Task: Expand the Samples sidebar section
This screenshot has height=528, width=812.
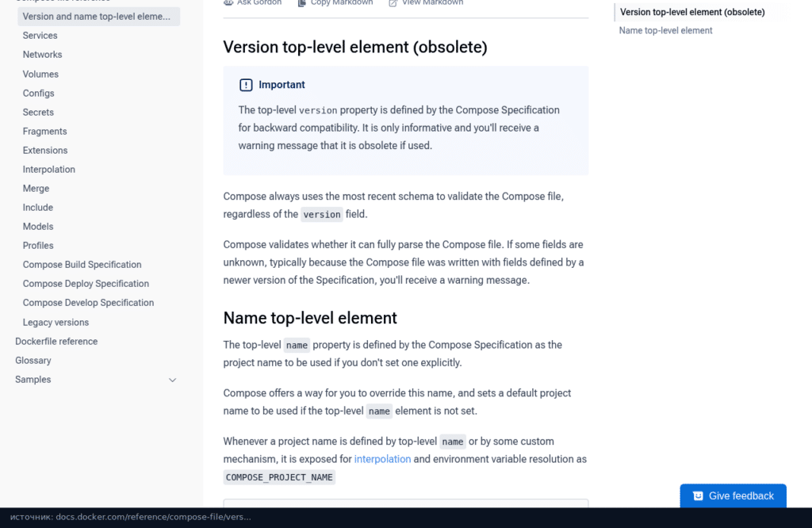Action: point(172,380)
